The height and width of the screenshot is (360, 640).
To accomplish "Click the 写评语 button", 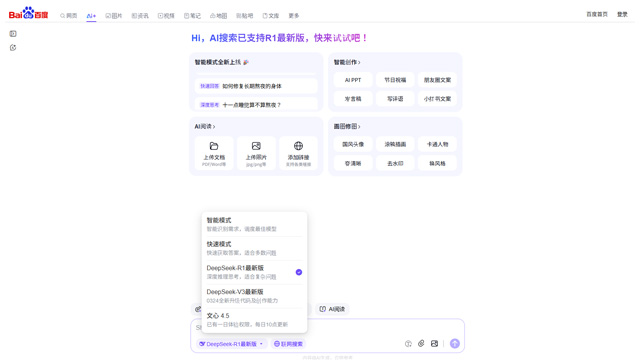I will (x=395, y=99).
